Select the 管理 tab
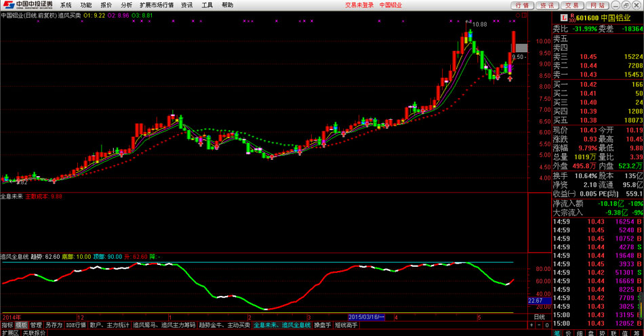Viewport: 644px width, 336px height. [x=36, y=325]
